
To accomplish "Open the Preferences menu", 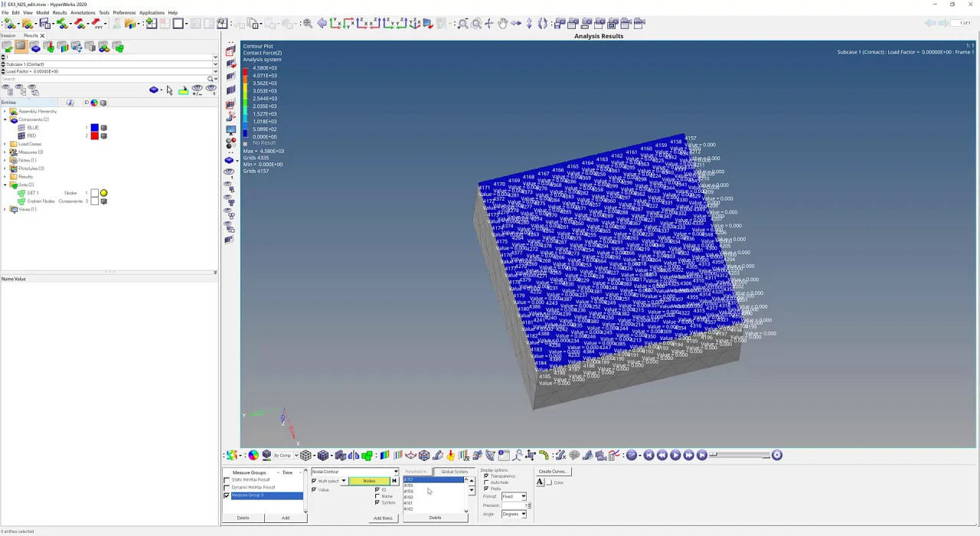I will 124,12.
